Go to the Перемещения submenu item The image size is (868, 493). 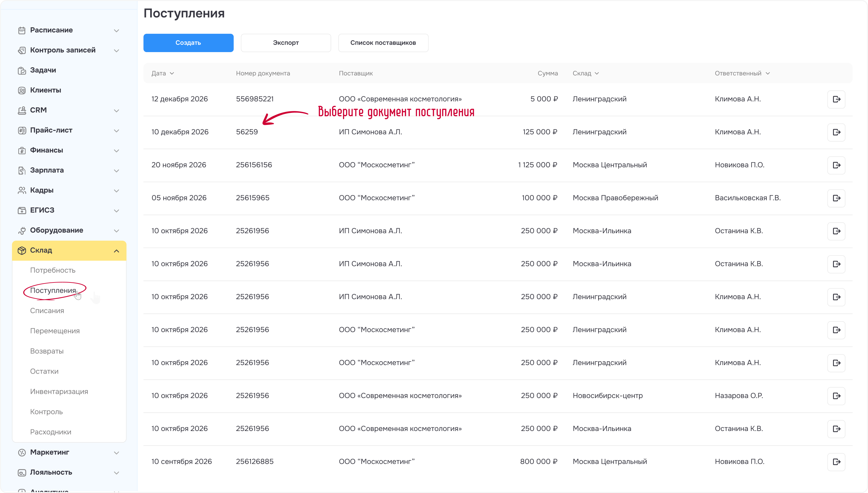[55, 331]
